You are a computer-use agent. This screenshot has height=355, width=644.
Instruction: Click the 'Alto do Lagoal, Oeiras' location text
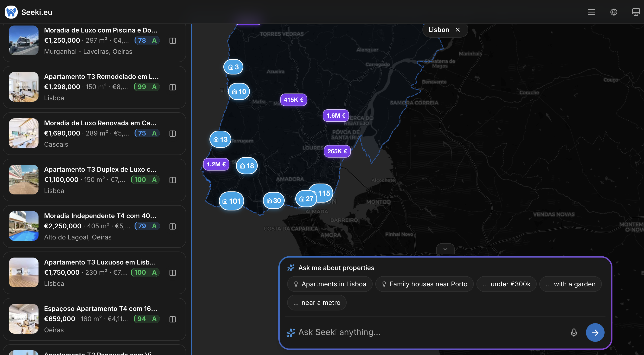pos(78,237)
